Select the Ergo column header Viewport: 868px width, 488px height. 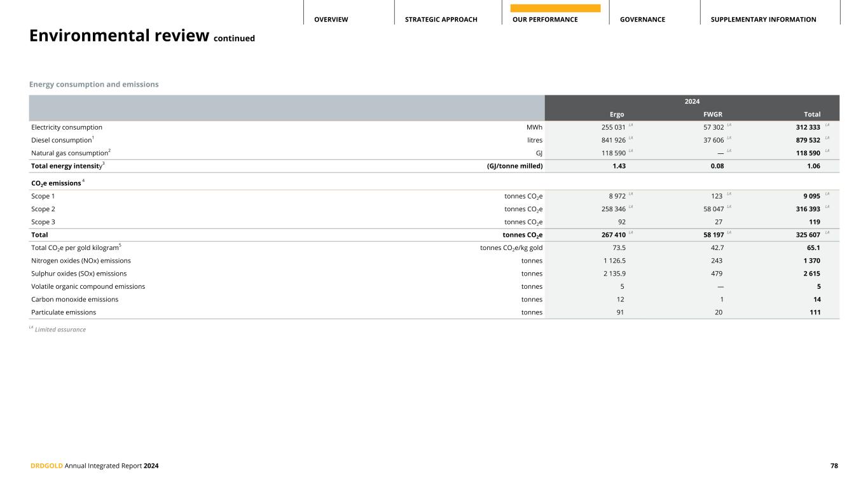[617, 115]
